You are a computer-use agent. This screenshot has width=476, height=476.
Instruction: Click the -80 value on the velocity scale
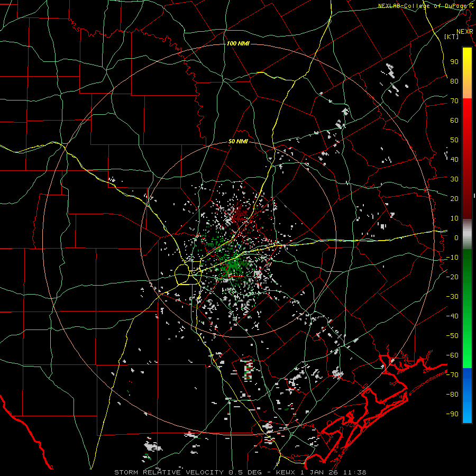(452, 395)
